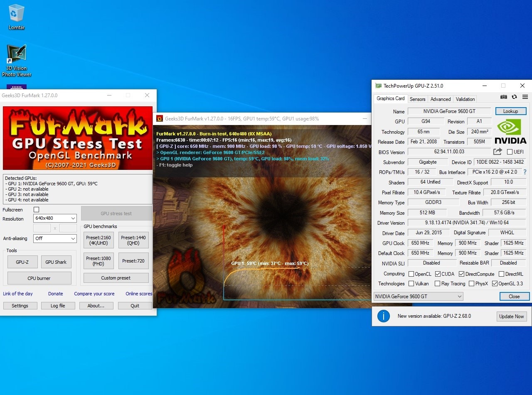Click the Lookup button
The height and width of the screenshot is (395, 532).
pyautogui.click(x=510, y=111)
